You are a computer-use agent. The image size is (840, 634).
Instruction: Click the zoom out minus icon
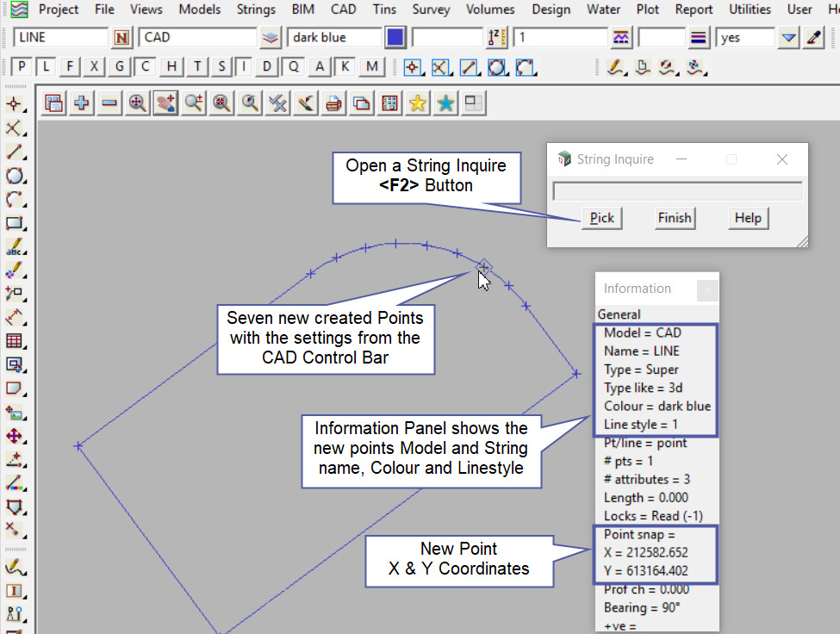(x=109, y=103)
